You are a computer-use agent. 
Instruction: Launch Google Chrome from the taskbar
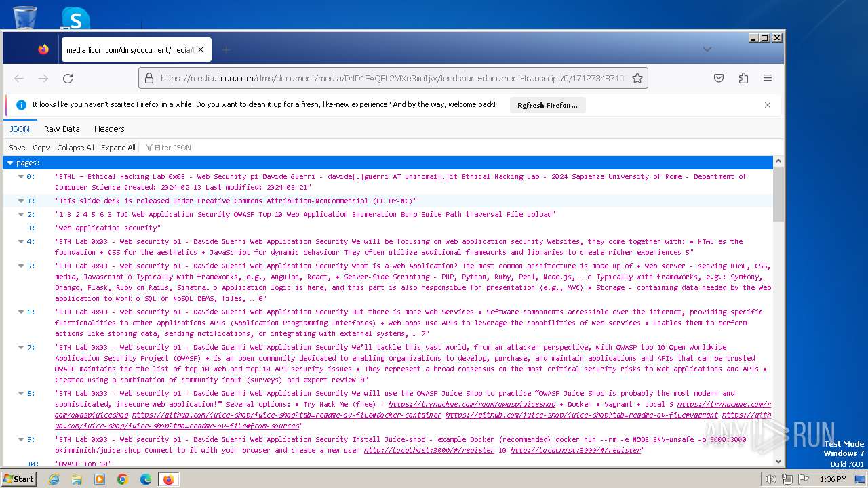point(123,479)
